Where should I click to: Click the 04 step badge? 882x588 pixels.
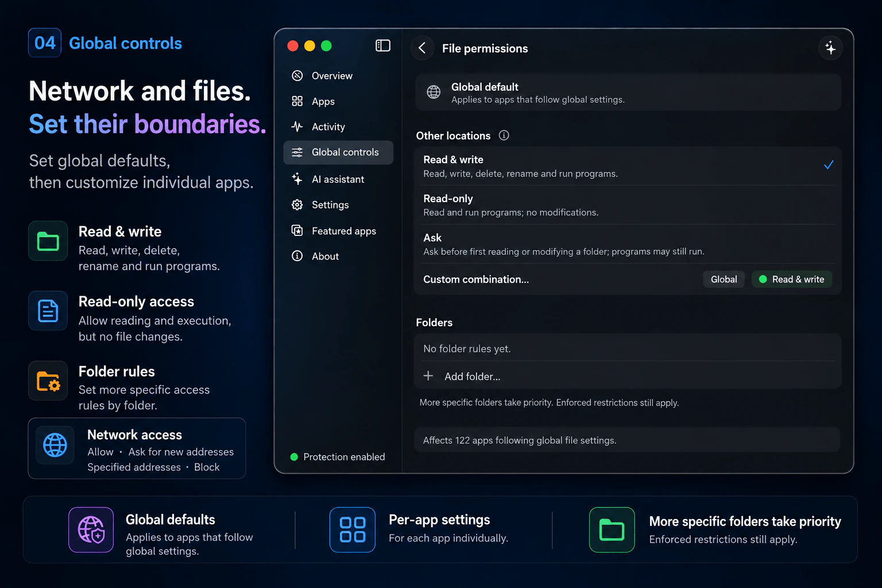(45, 43)
